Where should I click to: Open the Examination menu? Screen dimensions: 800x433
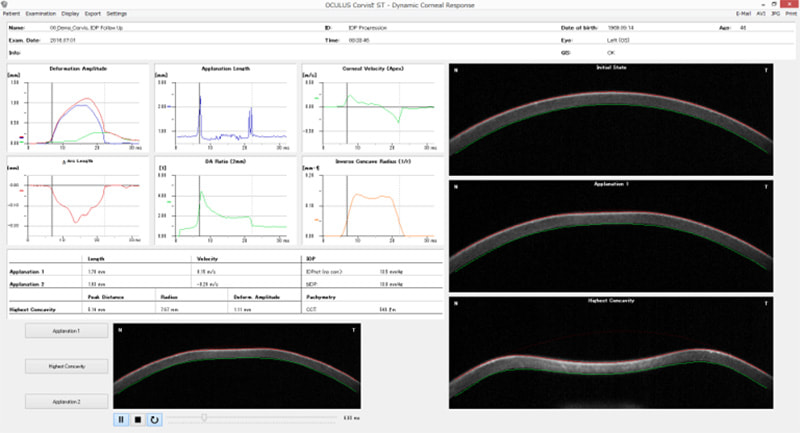click(x=41, y=14)
